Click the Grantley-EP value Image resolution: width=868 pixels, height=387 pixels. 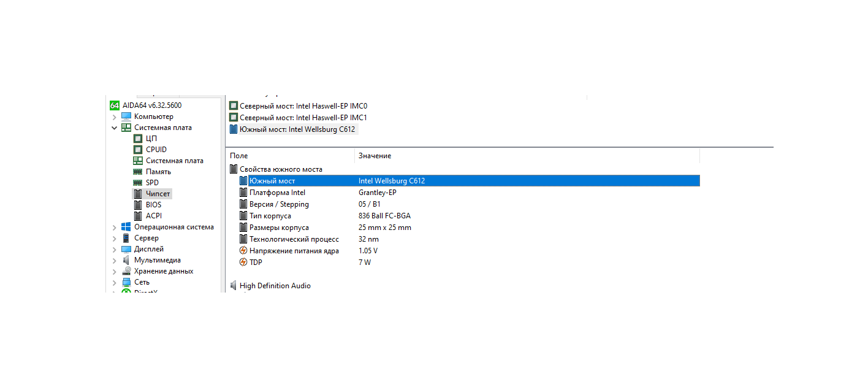[x=377, y=193]
